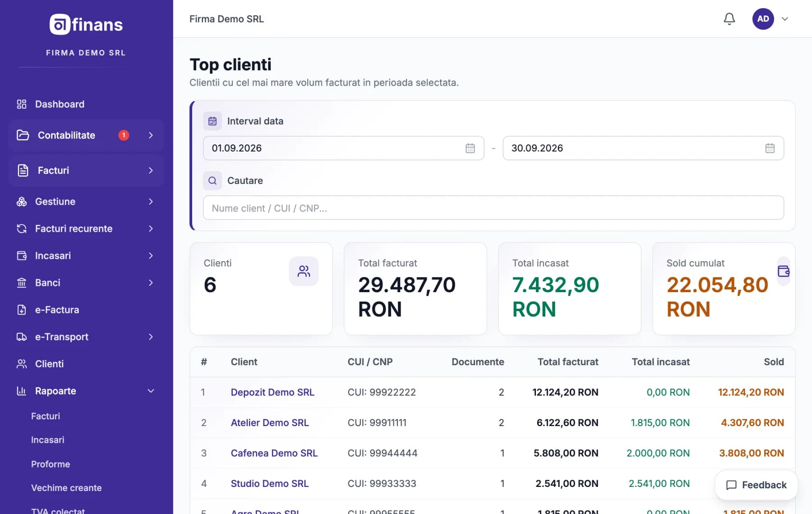
Task: Click the end date field 30.09.2026
Action: [643, 148]
